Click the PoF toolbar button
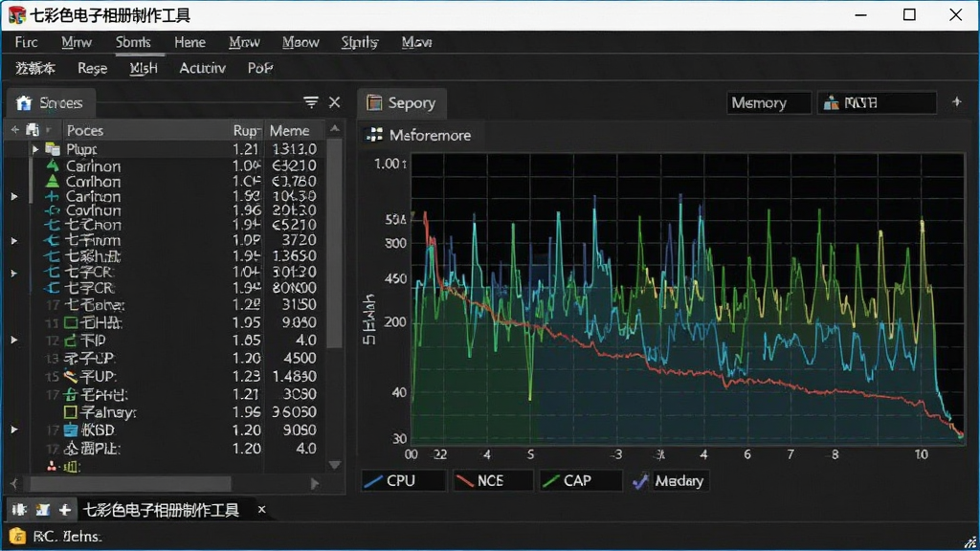 [260, 68]
